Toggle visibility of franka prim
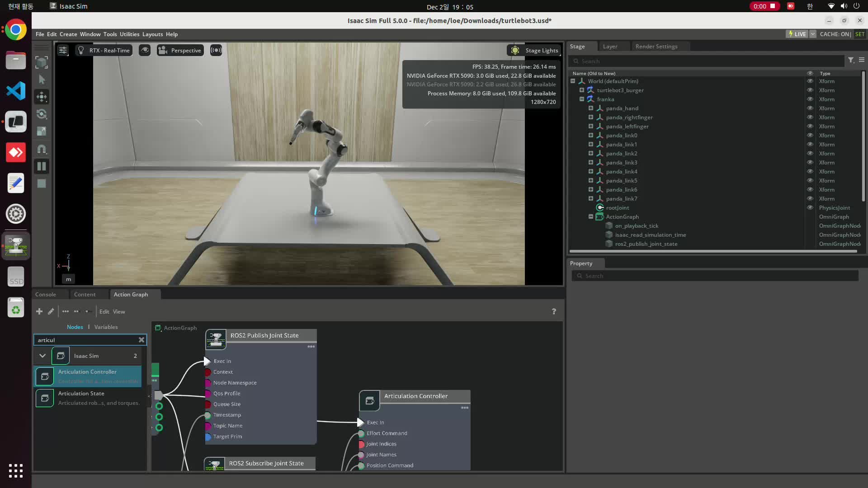 (x=810, y=99)
